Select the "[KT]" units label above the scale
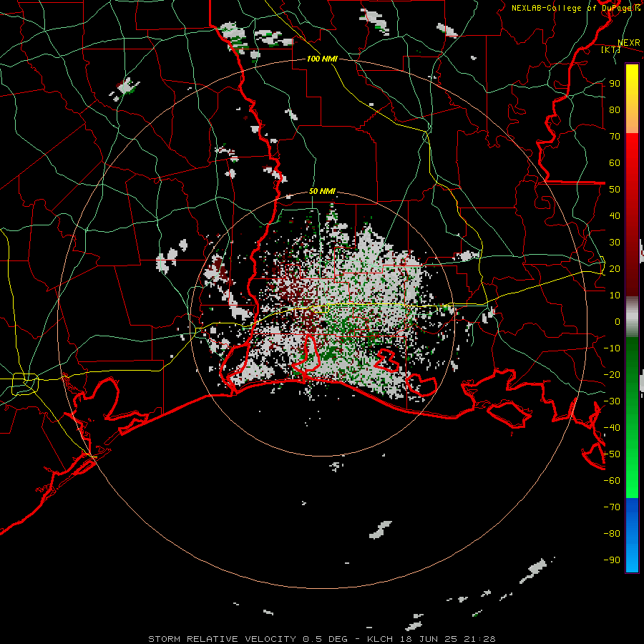The image size is (644, 644). coord(610,49)
